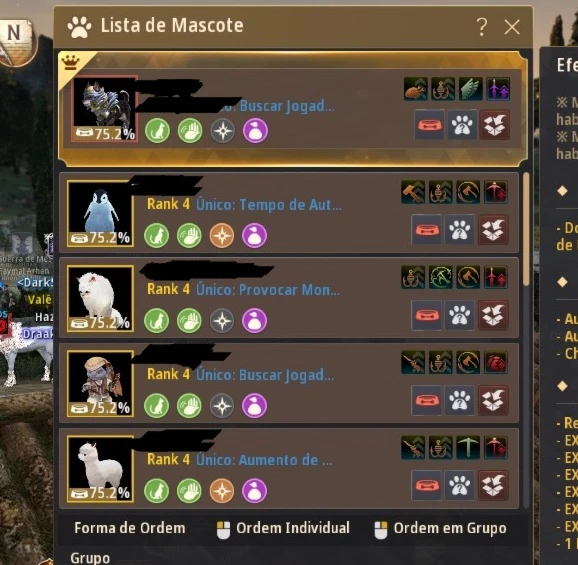Screen dimensions: 578x565
Task: Click green cat follow icon on alpaca row
Action: click(157, 491)
